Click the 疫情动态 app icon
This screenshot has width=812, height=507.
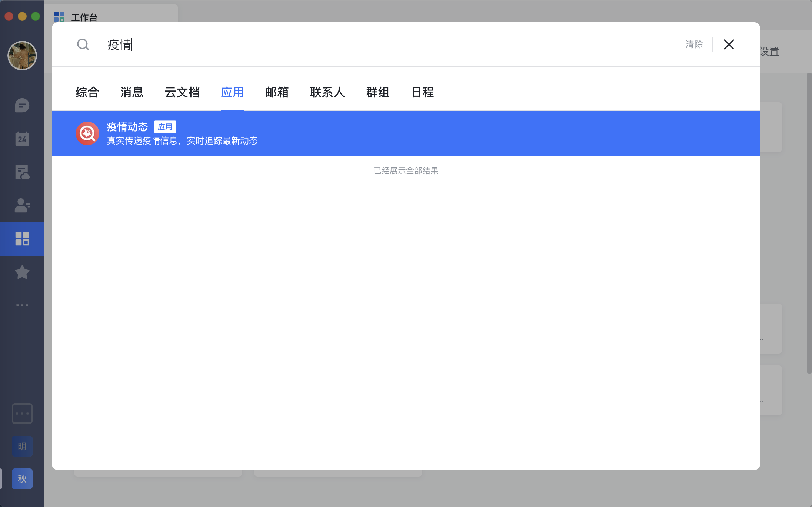(87, 133)
